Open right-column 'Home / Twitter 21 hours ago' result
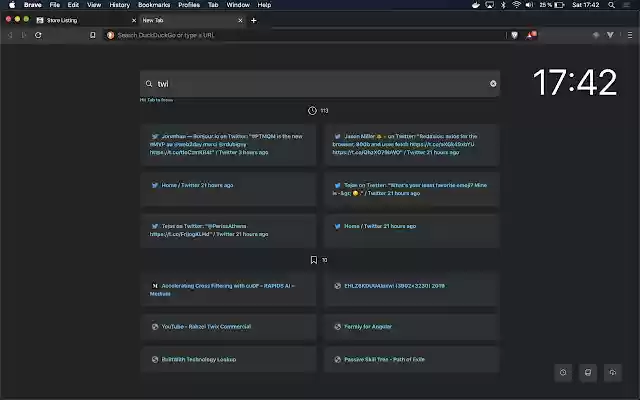Viewport: 640px width, 400px height. (x=412, y=231)
